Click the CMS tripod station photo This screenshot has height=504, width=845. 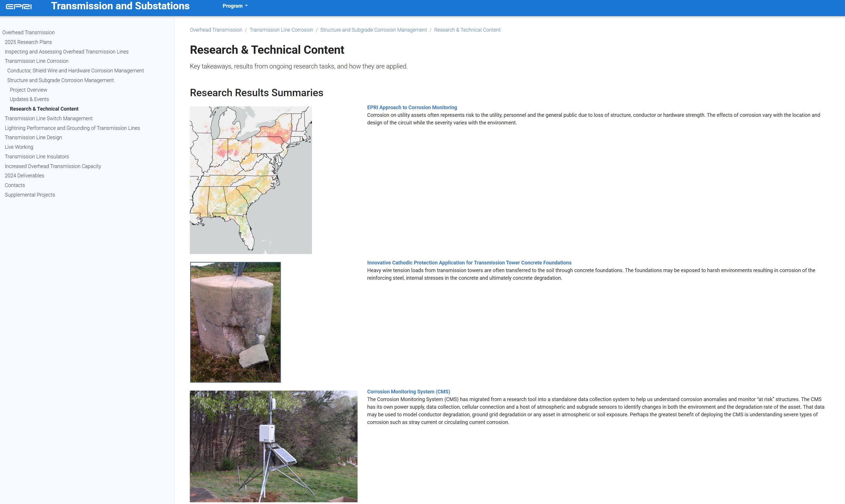(273, 446)
